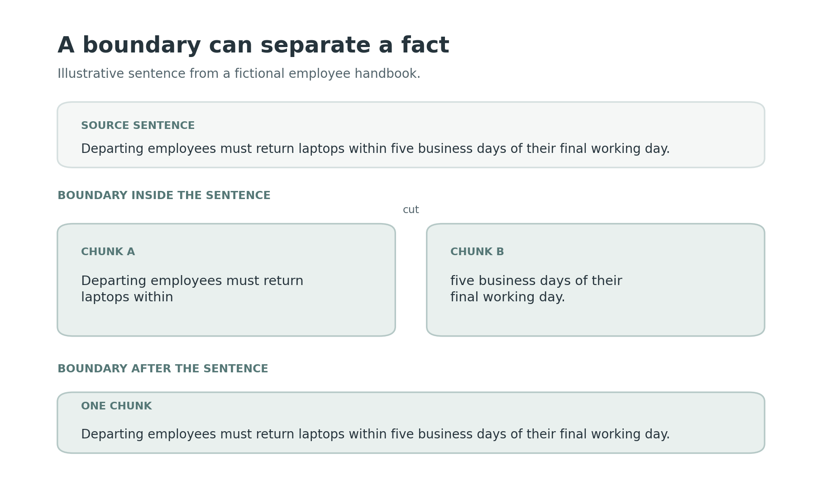Image resolution: width=822 pixels, height=504 pixels.
Task: Click the 'five business days of their' line
Action: coord(536,281)
